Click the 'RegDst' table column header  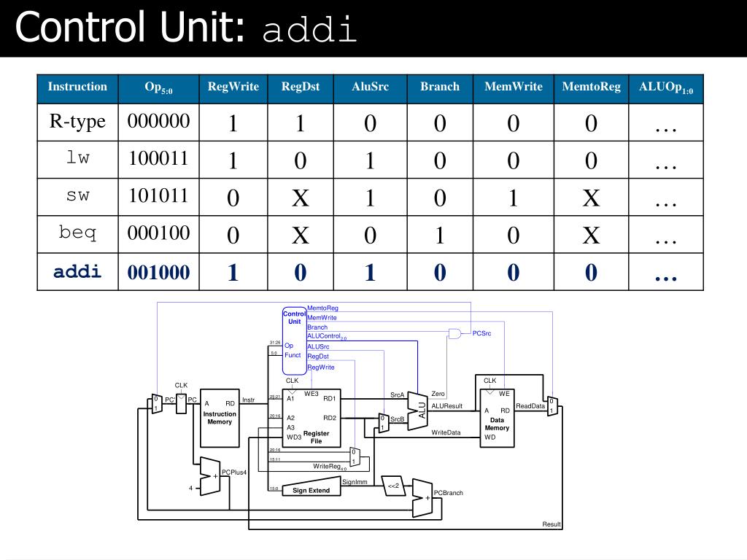[x=301, y=89]
